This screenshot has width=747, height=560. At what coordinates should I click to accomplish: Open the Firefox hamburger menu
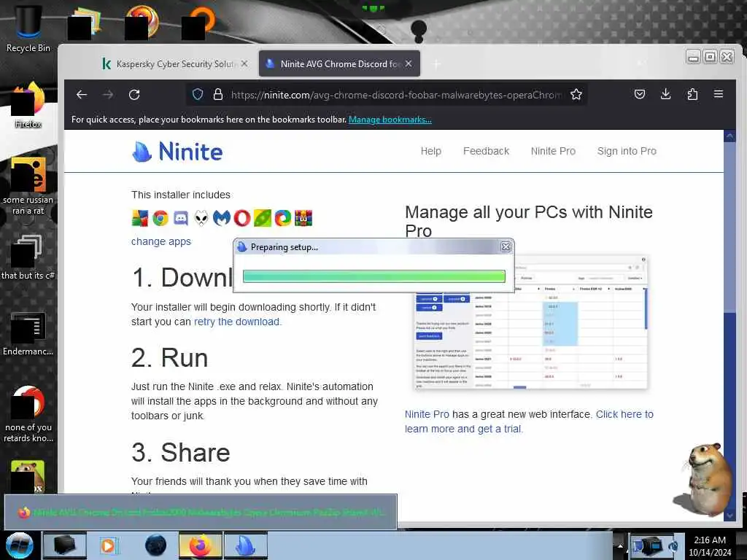pyautogui.click(x=719, y=94)
